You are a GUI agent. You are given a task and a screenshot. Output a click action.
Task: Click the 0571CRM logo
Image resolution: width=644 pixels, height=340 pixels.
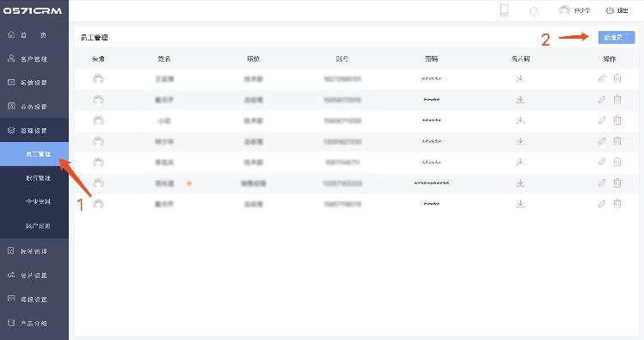pos(33,10)
